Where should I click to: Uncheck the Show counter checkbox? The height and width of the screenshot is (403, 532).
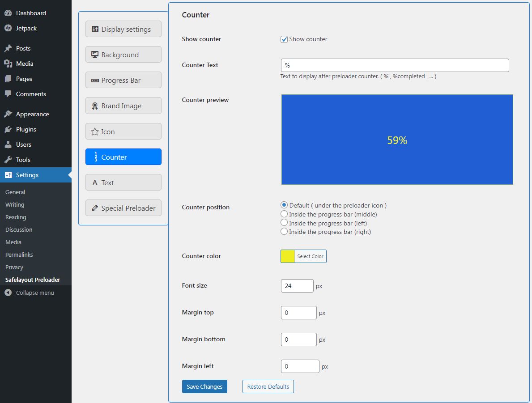(284, 39)
